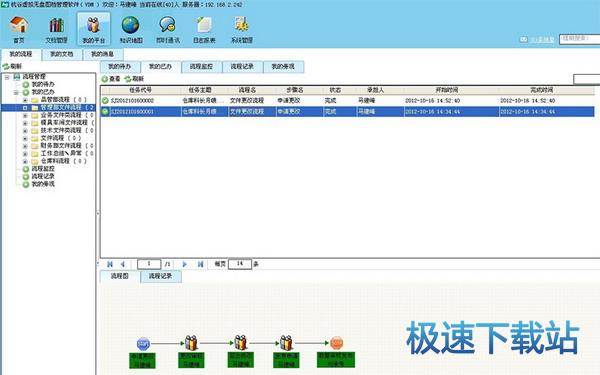Expand the 仓库科流程 folder node
The height and width of the screenshot is (375, 600).
coord(25,161)
